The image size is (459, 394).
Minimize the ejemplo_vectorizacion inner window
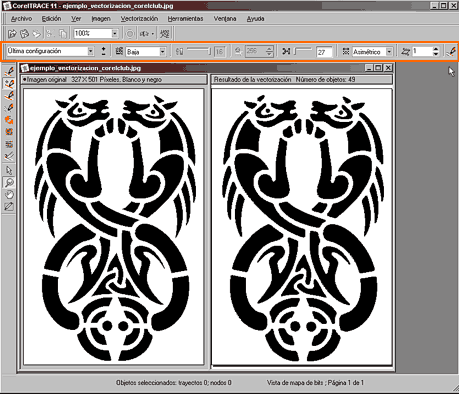tap(369, 68)
